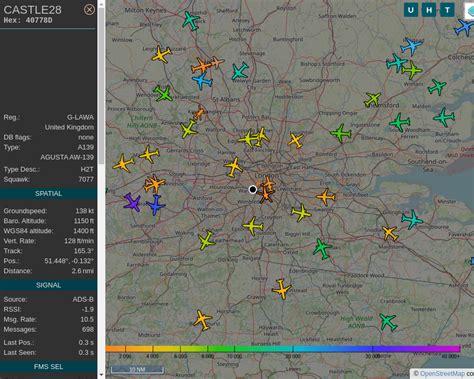Select the green aircraft near Berkhamsted
474x379 pixels.
tap(163, 93)
